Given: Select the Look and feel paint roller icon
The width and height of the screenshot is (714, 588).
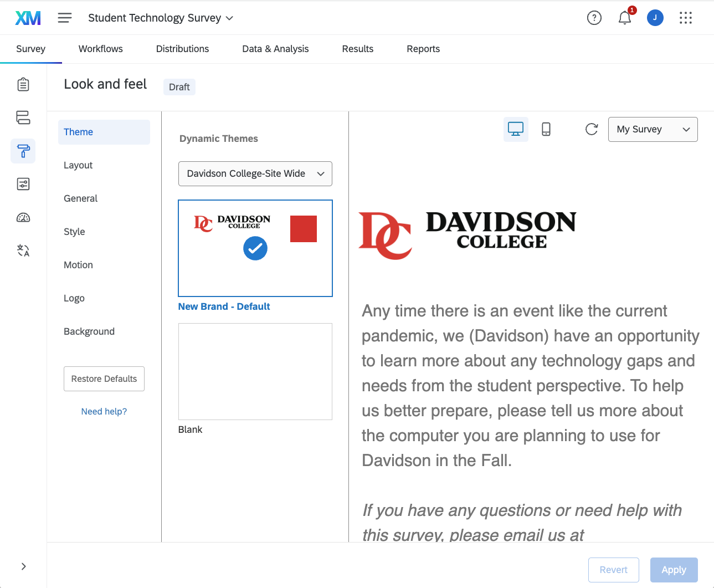Looking at the screenshot, I should (23, 151).
